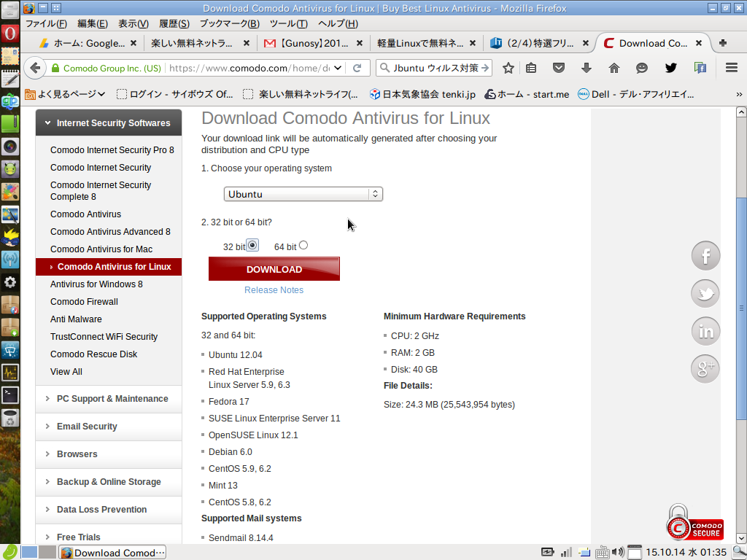Image resolution: width=747 pixels, height=560 pixels.
Task: Click the volume speaker tray icon
Action: pyautogui.click(x=617, y=553)
